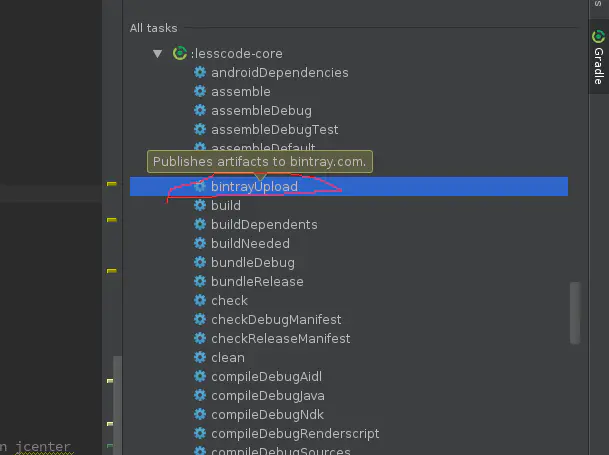The width and height of the screenshot is (609, 455).
Task: Click gear icon next to assemble task
Action: 200,91
